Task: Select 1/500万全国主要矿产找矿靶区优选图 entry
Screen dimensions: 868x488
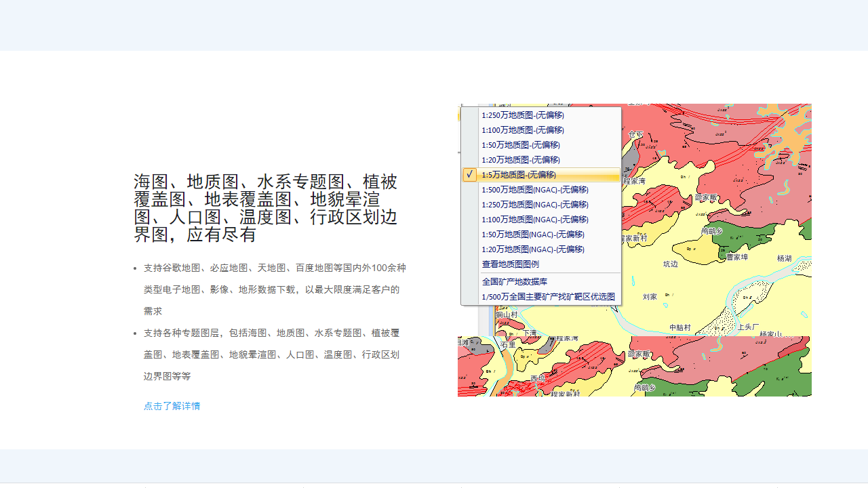Action: 549,297
